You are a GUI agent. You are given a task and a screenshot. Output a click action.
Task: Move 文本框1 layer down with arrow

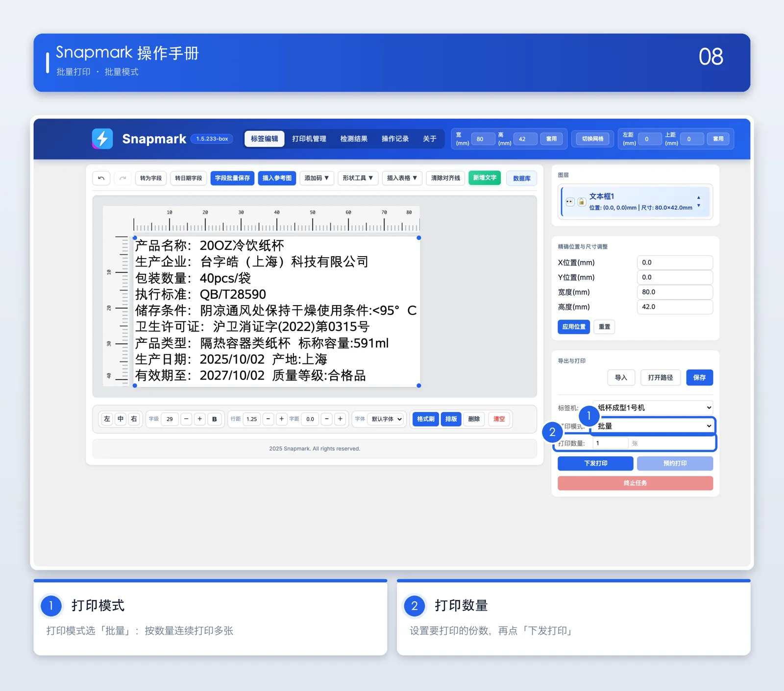[699, 206]
